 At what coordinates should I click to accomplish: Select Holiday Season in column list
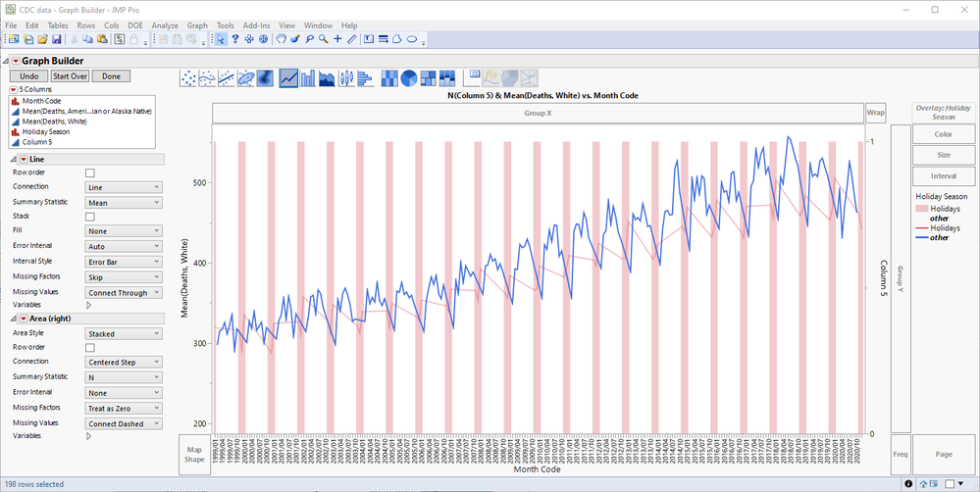pyautogui.click(x=45, y=131)
